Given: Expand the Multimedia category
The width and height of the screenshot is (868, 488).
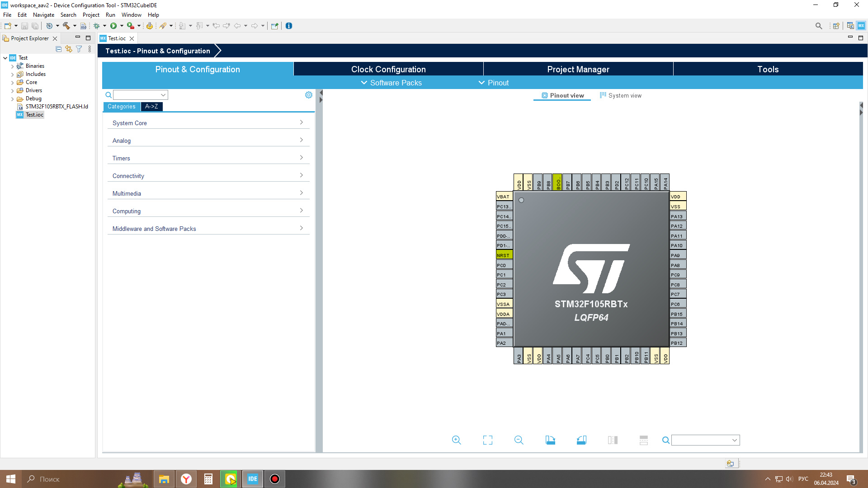Looking at the screenshot, I should [208, 193].
